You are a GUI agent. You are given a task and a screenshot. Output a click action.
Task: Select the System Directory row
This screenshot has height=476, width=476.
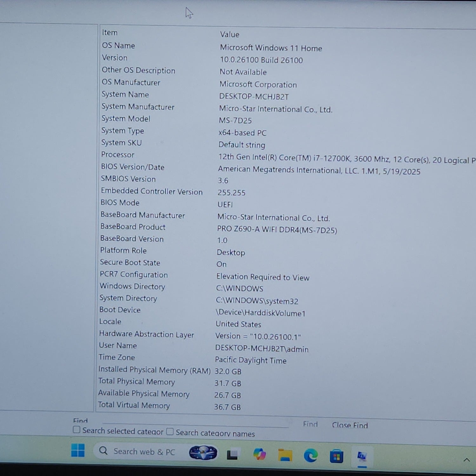tap(128, 298)
